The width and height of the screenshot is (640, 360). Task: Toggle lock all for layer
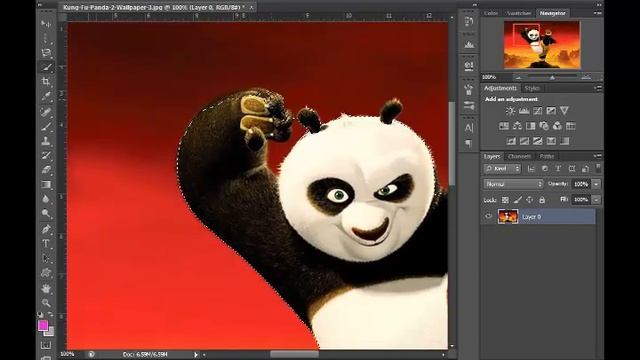542,200
